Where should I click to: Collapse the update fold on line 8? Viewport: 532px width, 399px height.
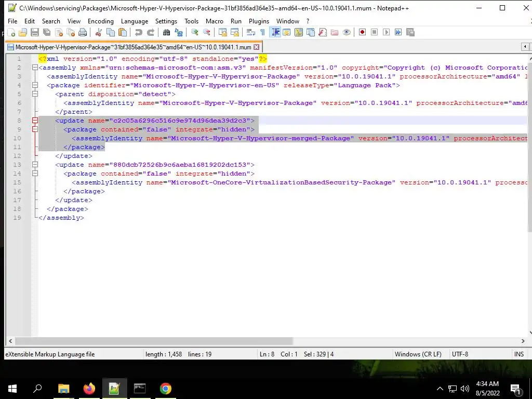[x=35, y=121]
